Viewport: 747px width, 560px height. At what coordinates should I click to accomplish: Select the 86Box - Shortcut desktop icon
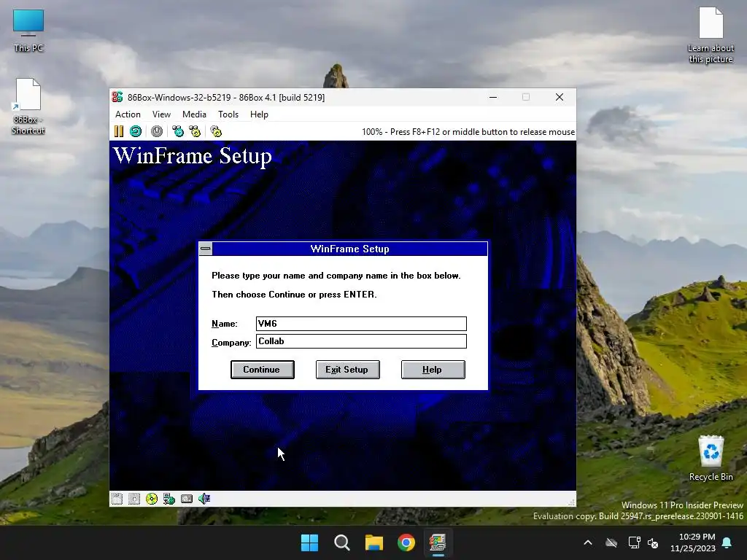28,106
